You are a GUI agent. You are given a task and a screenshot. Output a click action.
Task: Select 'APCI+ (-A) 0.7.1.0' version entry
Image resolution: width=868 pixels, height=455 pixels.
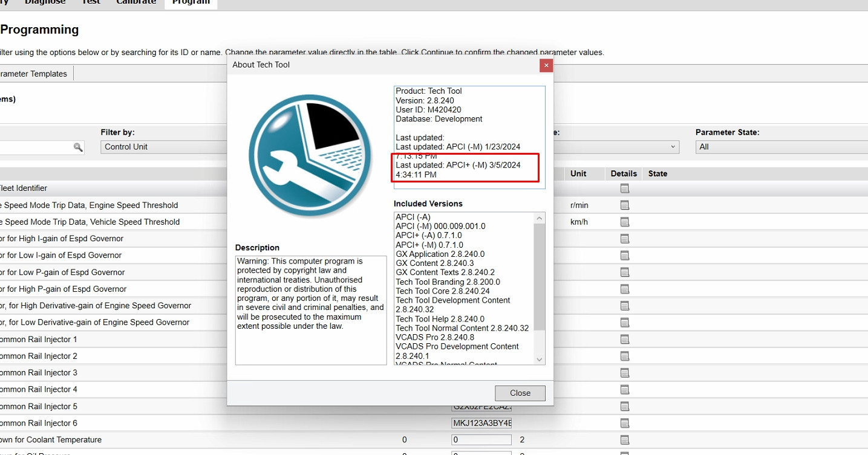pos(428,236)
